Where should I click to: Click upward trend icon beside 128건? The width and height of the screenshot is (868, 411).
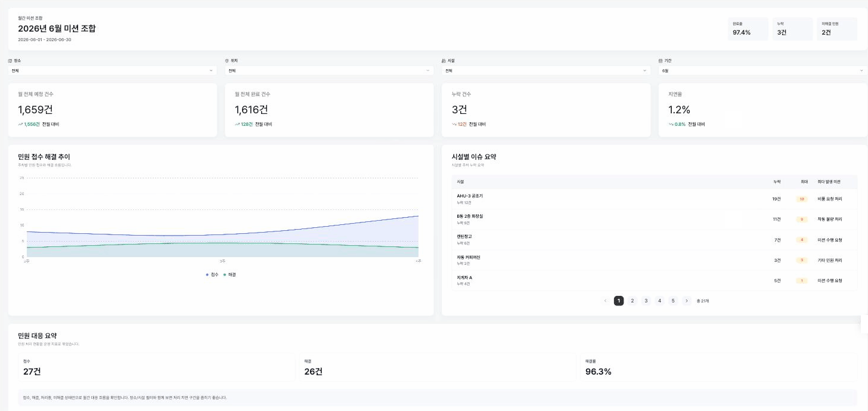coord(237,124)
